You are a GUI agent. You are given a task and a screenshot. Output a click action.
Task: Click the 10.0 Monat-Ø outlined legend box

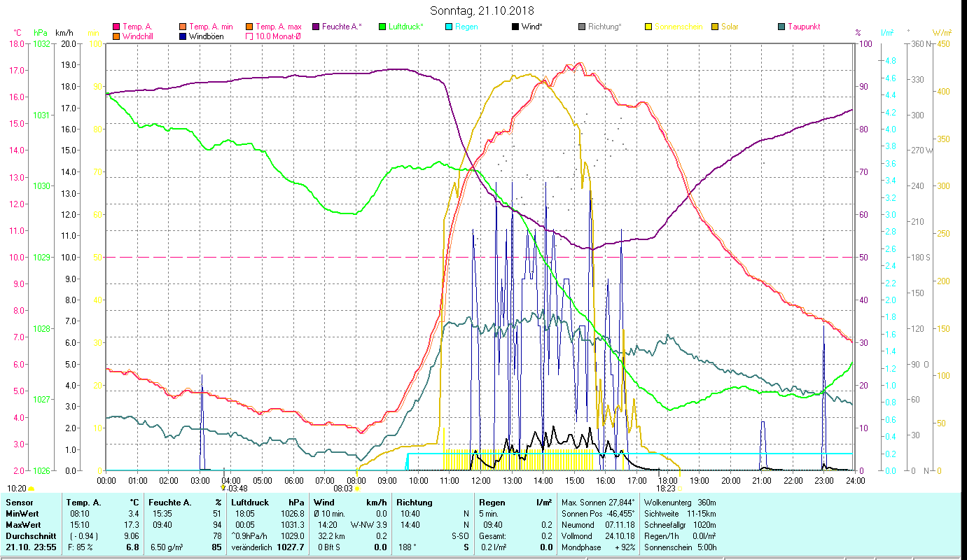(249, 36)
